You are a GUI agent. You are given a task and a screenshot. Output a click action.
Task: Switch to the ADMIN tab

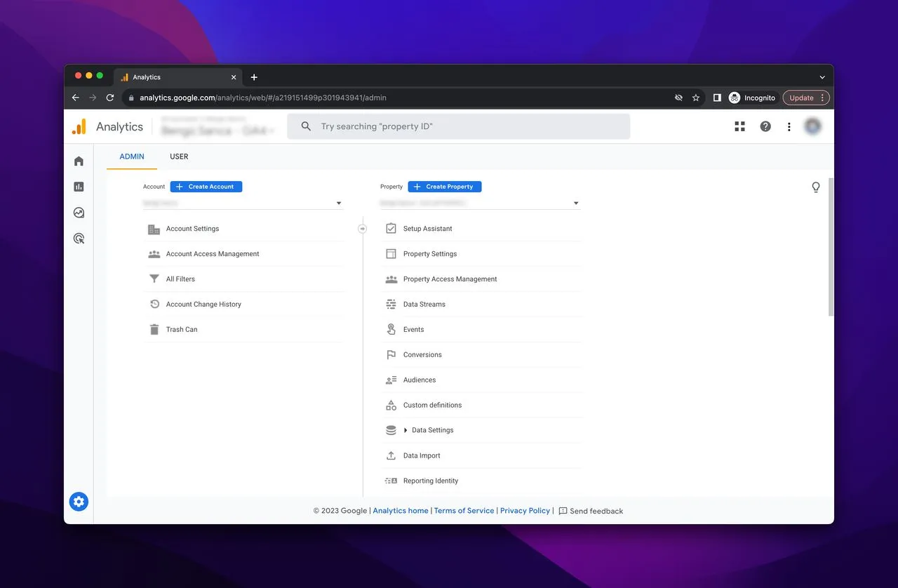pos(132,156)
